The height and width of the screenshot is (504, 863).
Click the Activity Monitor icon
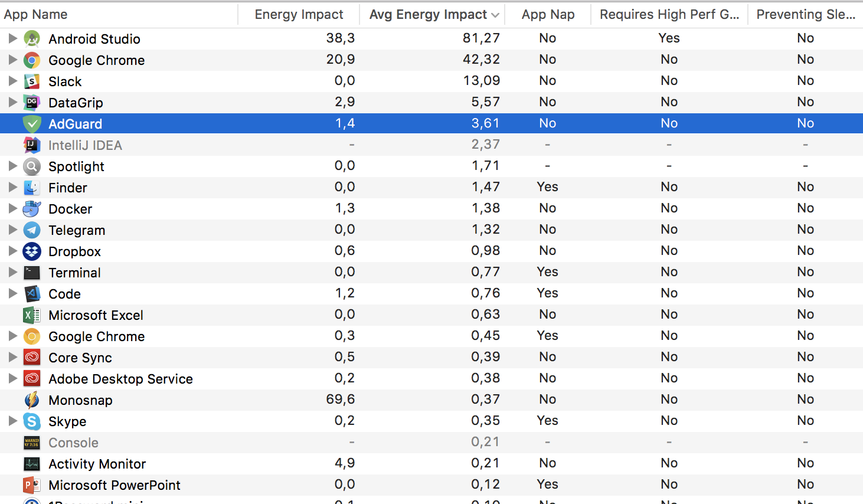click(32, 464)
